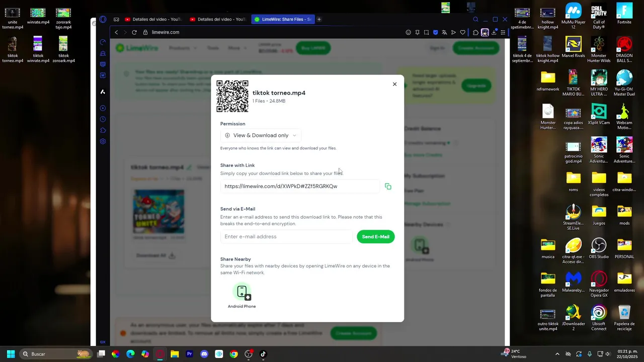Open Adobe Premiere Pro from the taskbar
This screenshot has height=362, width=644.
click(x=189, y=354)
